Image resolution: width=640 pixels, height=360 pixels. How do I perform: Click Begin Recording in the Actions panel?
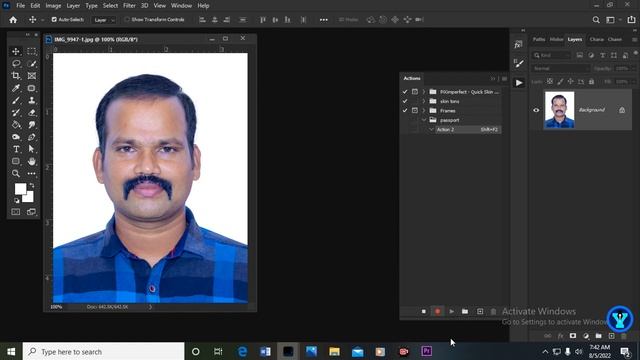click(x=438, y=311)
